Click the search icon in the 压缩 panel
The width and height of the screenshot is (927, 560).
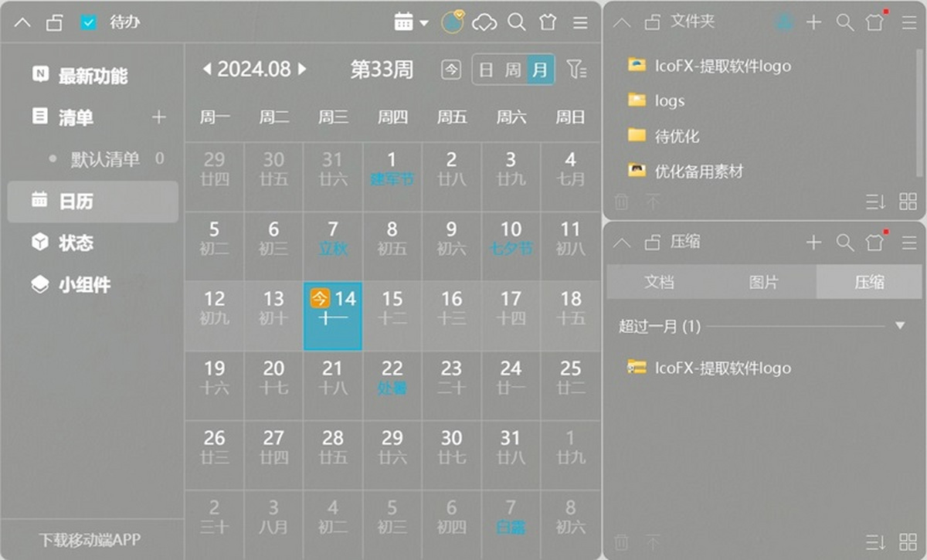[844, 243]
